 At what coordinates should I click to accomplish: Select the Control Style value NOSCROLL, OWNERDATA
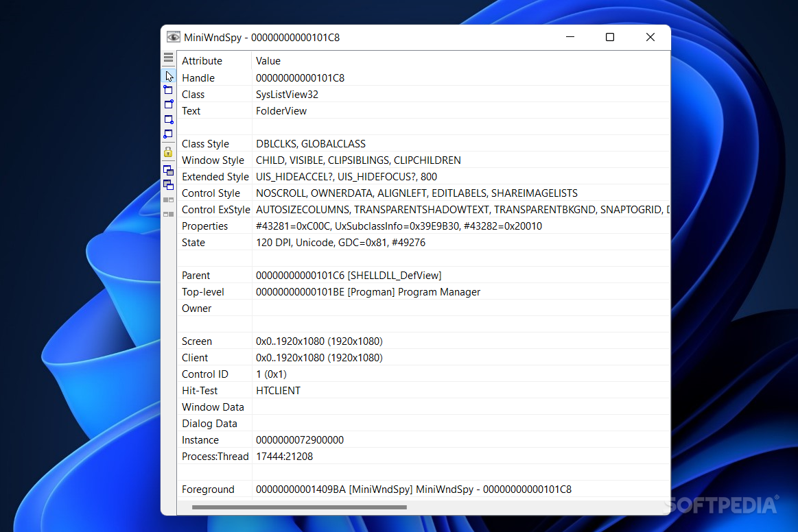pos(416,193)
